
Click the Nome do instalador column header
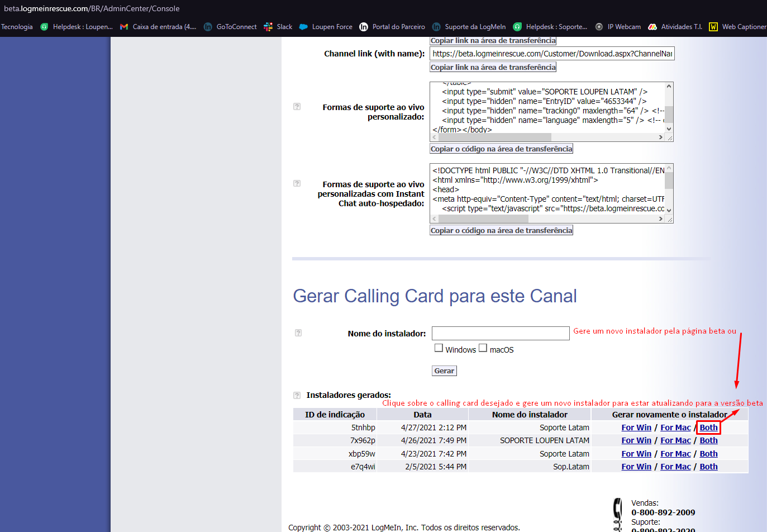point(530,415)
